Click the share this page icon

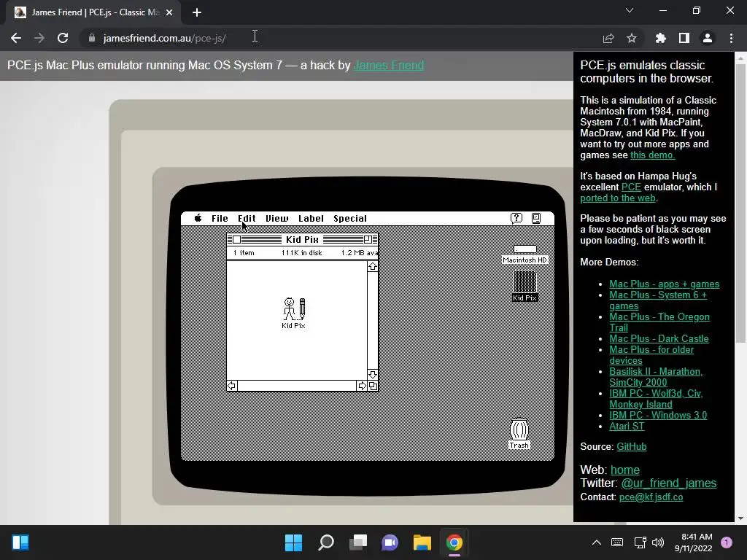(x=608, y=38)
